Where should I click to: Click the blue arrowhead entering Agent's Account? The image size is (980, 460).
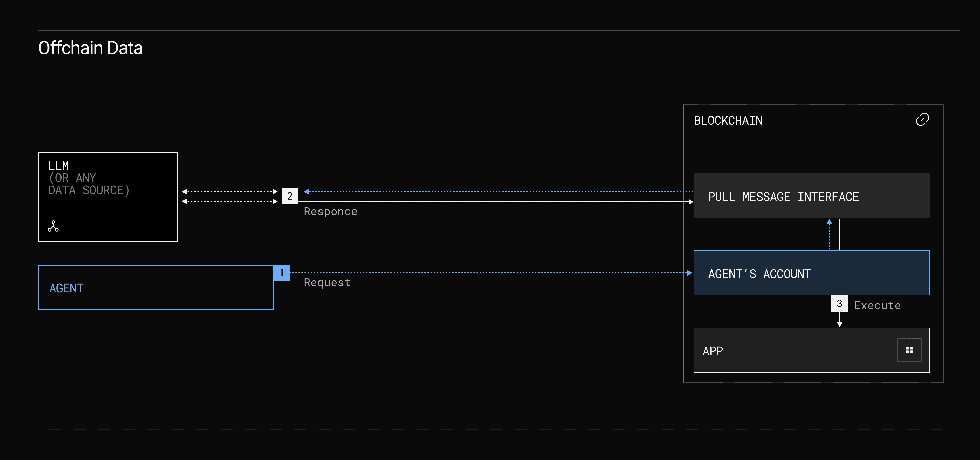point(689,273)
